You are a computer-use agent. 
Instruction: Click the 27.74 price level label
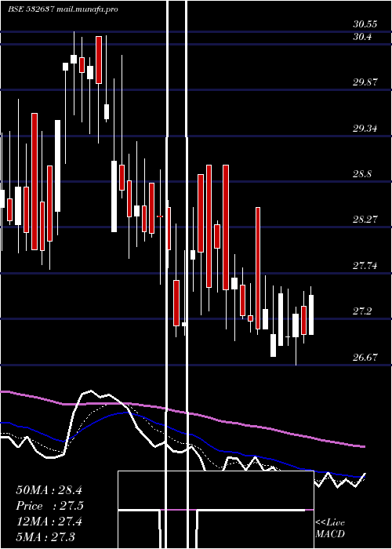(x=365, y=266)
